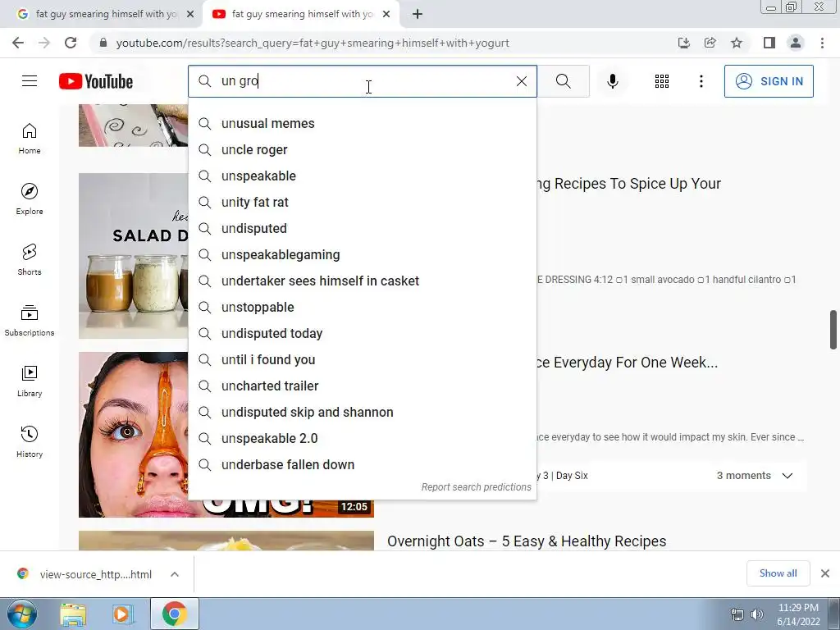Close the downloads bar
This screenshot has height=630, width=840.
[x=825, y=573]
